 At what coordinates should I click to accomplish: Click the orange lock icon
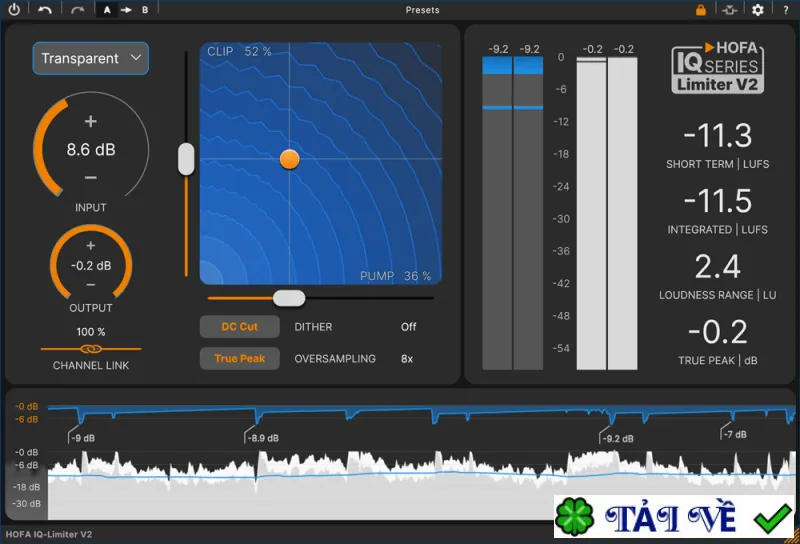701,10
